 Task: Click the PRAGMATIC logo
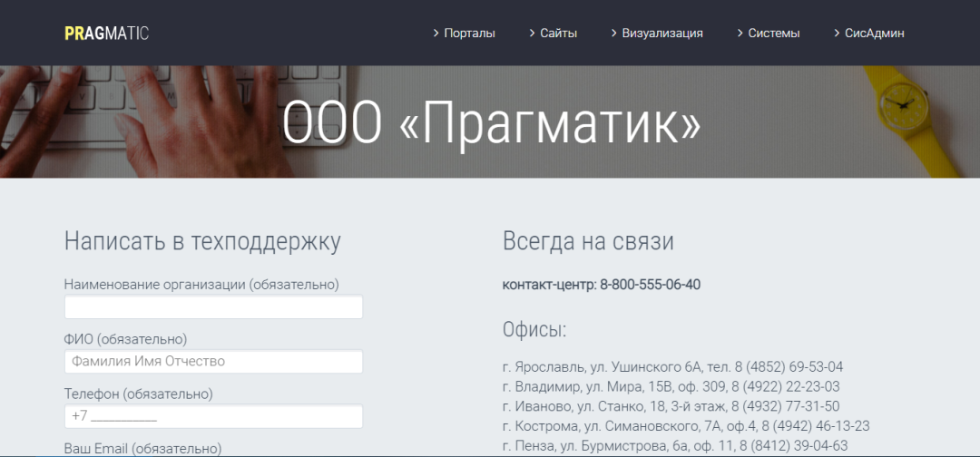coord(107,33)
